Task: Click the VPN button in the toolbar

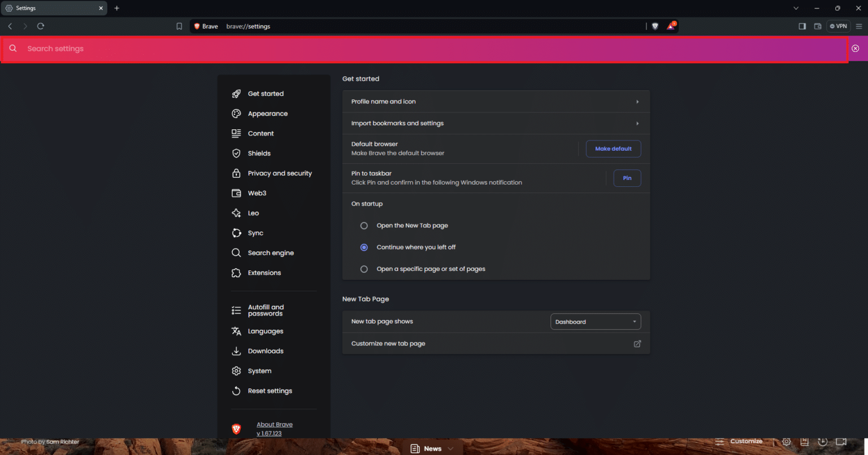Action: (838, 26)
